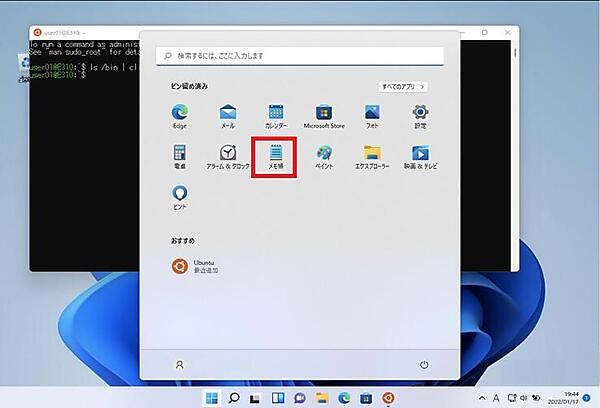Screen dimensions: 600x408
Task: Open the Mail (メール) app
Action: [x=228, y=116]
